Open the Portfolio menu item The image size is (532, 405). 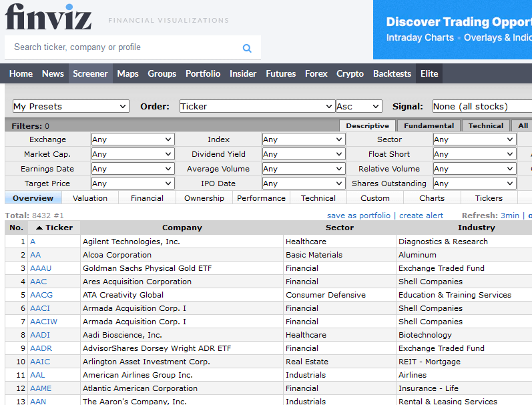[203, 73]
